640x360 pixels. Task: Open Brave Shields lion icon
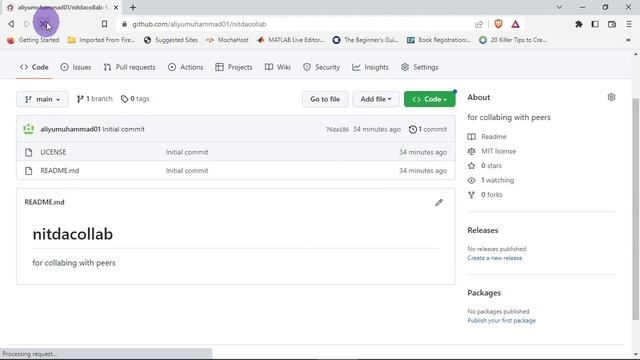(498, 24)
